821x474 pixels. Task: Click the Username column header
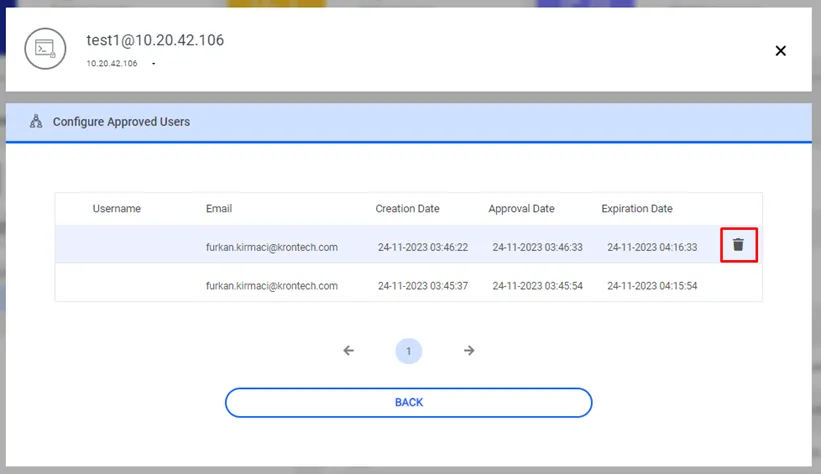point(117,208)
